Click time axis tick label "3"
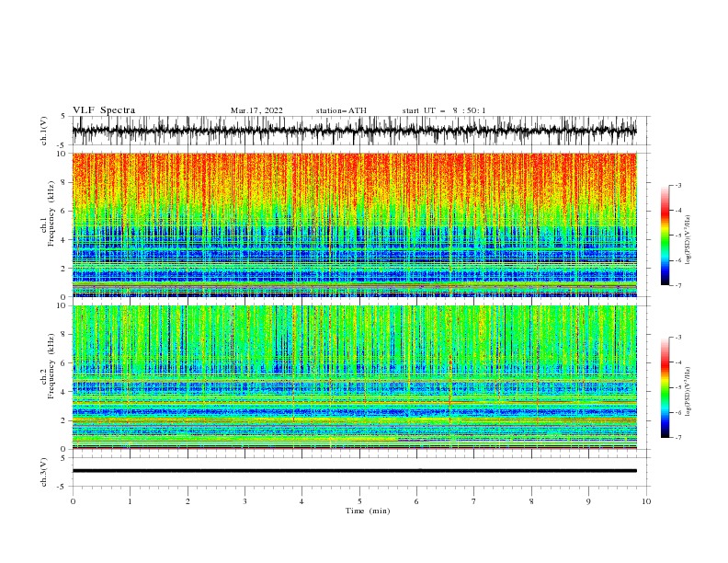 (245, 501)
